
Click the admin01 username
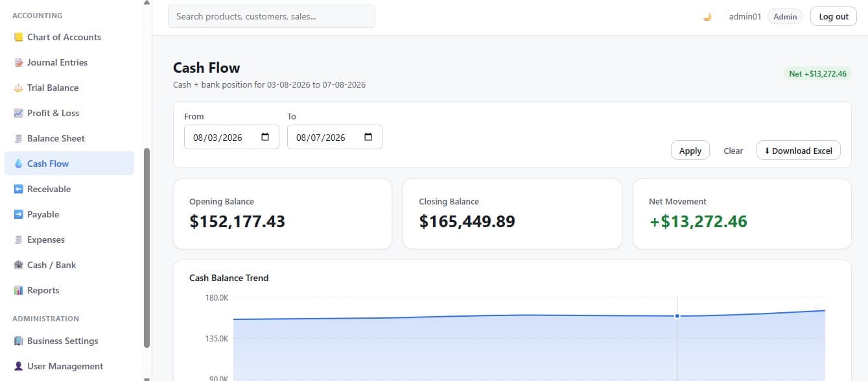click(x=745, y=17)
